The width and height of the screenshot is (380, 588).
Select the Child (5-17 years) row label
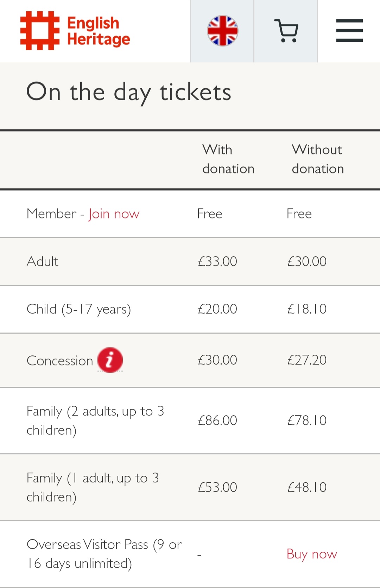[79, 309]
